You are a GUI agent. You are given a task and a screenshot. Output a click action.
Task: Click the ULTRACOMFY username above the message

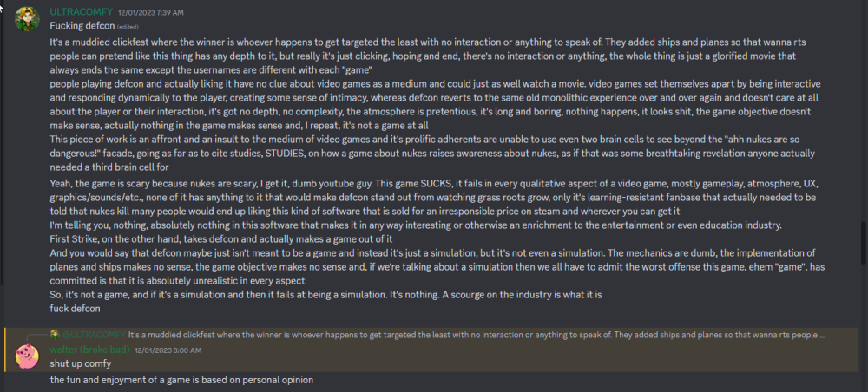(x=82, y=11)
